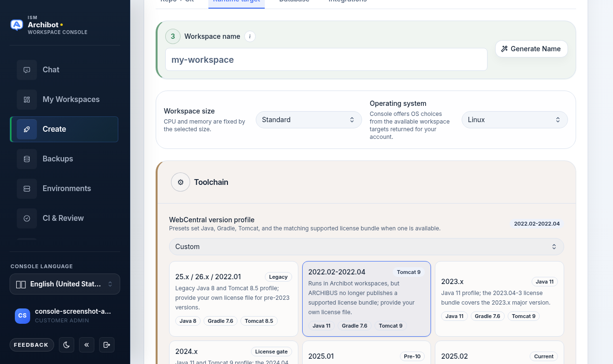The height and width of the screenshot is (364, 613).
Task: Click the CS user avatar
Action: click(x=23, y=316)
